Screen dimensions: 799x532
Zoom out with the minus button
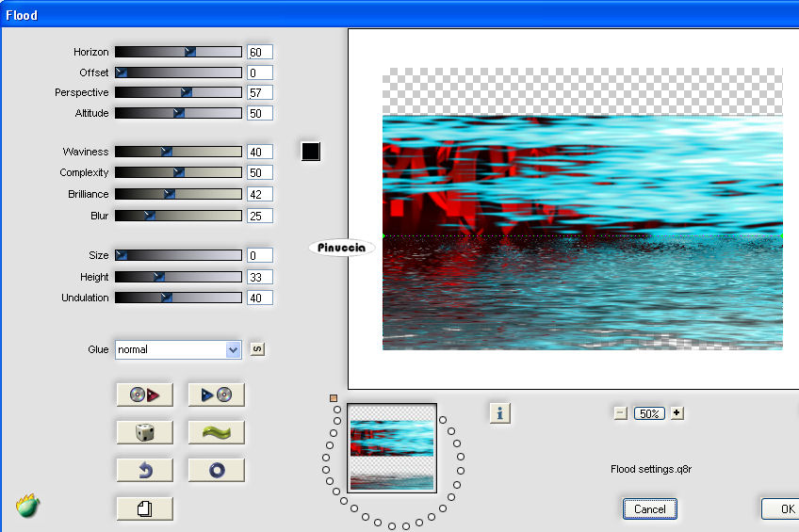[x=620, y=412]
